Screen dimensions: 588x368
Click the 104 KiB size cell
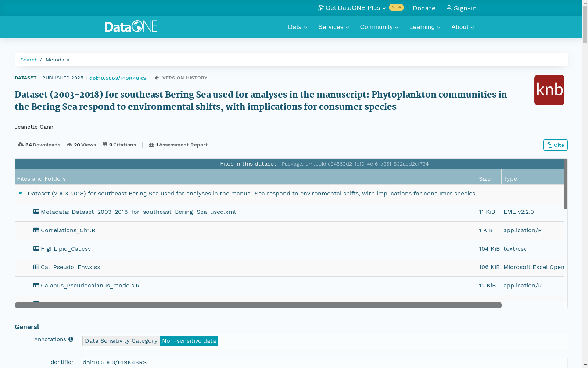point(489,249)
